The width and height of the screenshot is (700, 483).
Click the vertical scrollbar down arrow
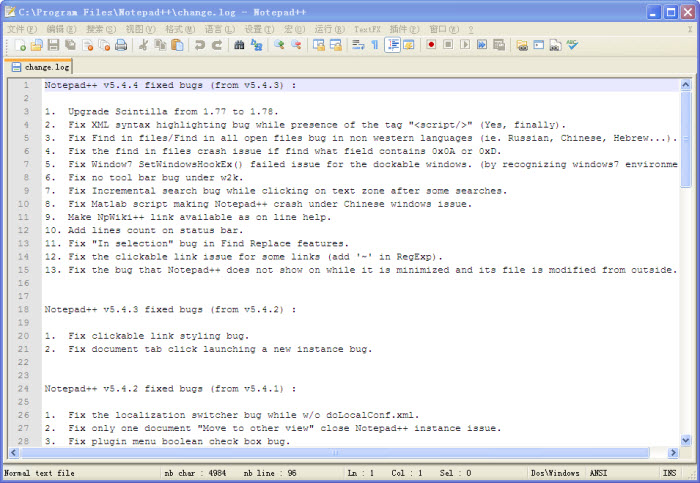[686, 440]
